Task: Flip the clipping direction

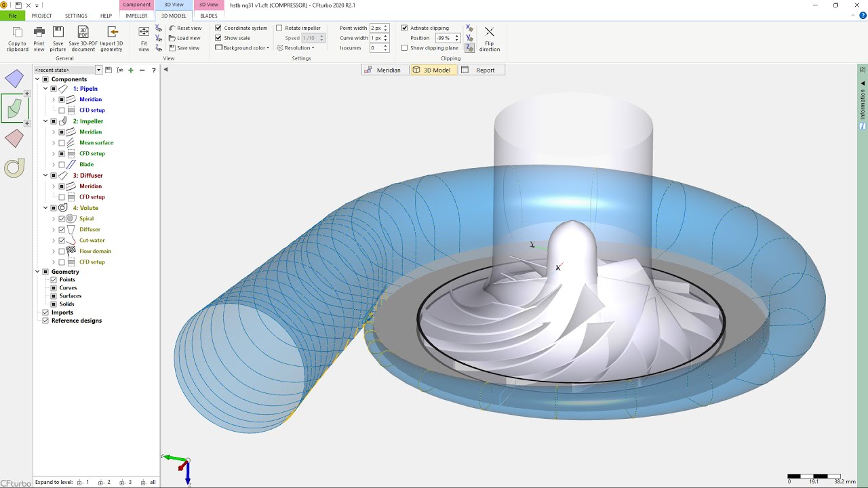Action: pos(490,39)
